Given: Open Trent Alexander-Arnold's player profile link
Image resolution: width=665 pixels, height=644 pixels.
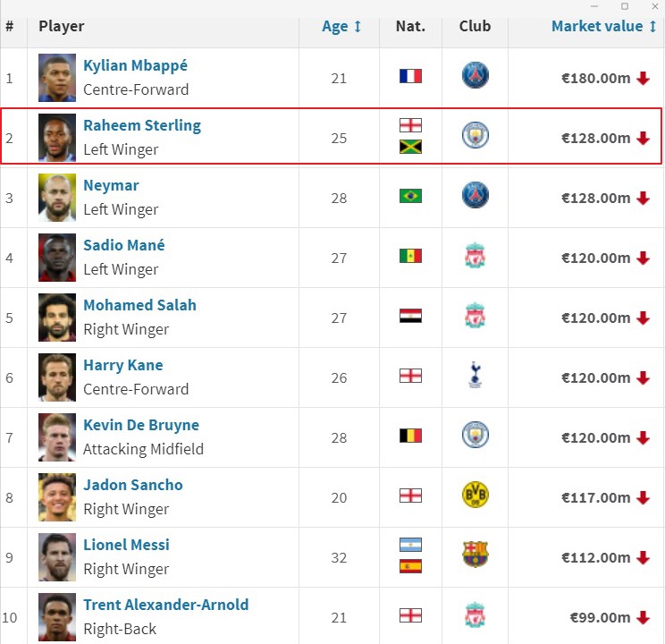Looking at the screenshot, I should [165, 605].
